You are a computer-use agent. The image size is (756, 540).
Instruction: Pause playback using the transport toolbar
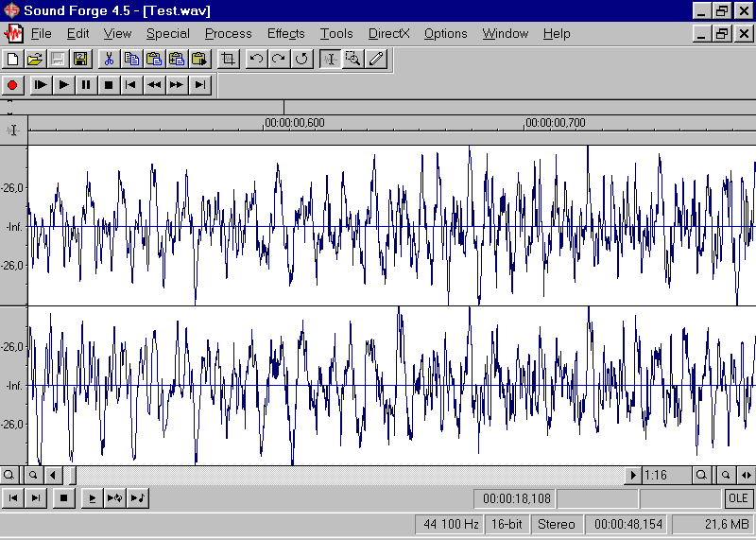[x=86, y=85]
